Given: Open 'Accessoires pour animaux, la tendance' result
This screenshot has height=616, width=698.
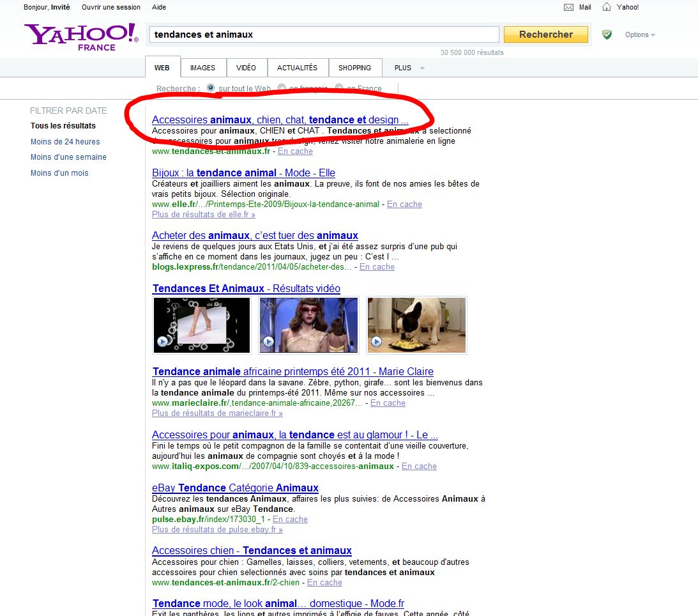Looking at the screenshot, I should tap(294, 435).
